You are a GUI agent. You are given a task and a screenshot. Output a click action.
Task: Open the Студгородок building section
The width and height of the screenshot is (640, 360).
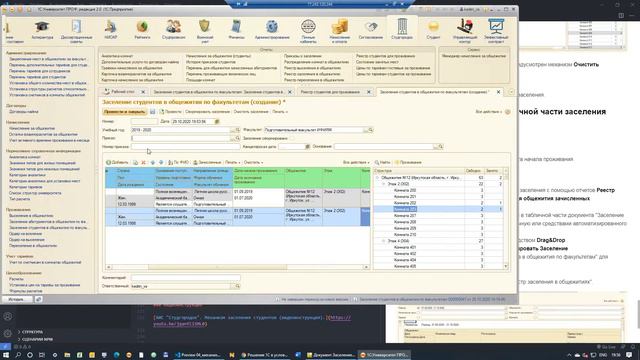point(402,29)
